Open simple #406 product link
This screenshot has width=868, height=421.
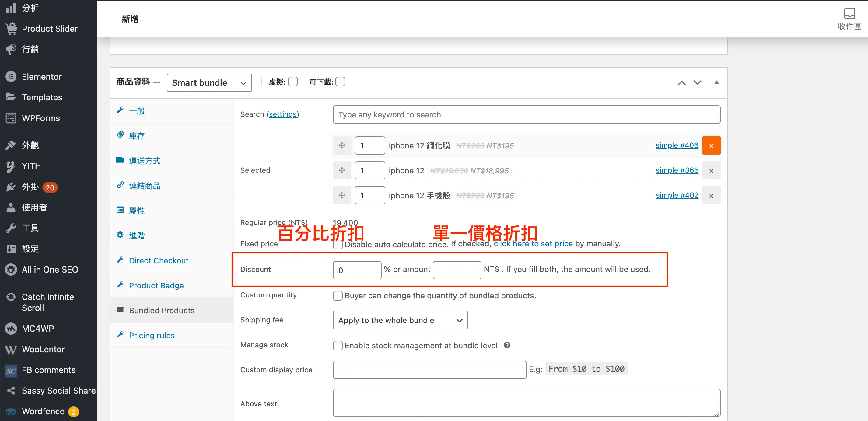[x=677, y=145]
